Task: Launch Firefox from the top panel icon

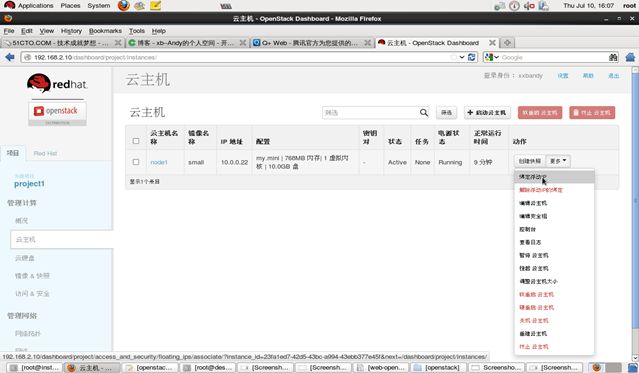Action: (x=123, y=5)
